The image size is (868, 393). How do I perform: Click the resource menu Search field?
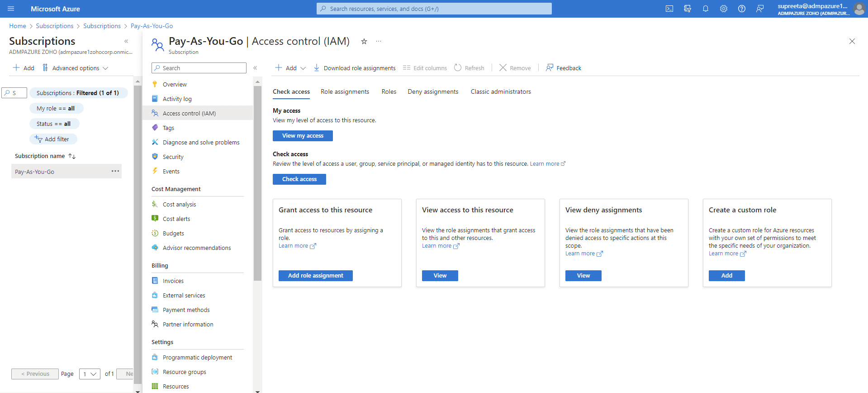[199, 68]
